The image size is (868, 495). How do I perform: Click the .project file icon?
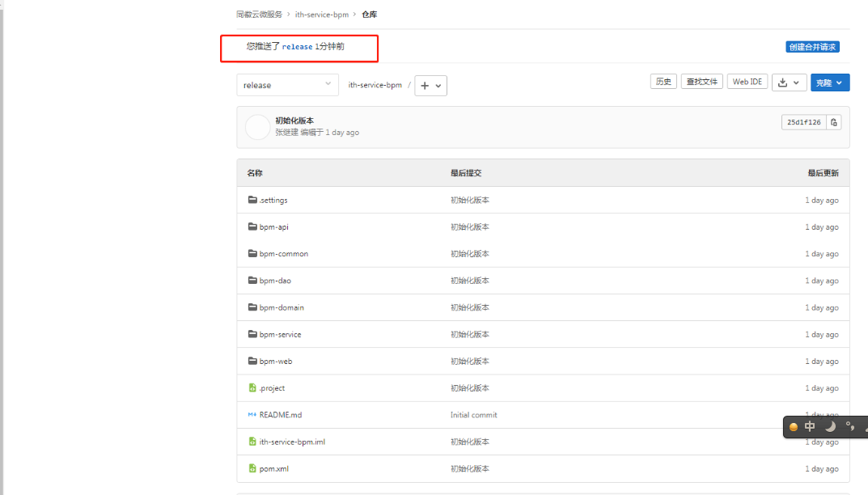pos(252,388)
